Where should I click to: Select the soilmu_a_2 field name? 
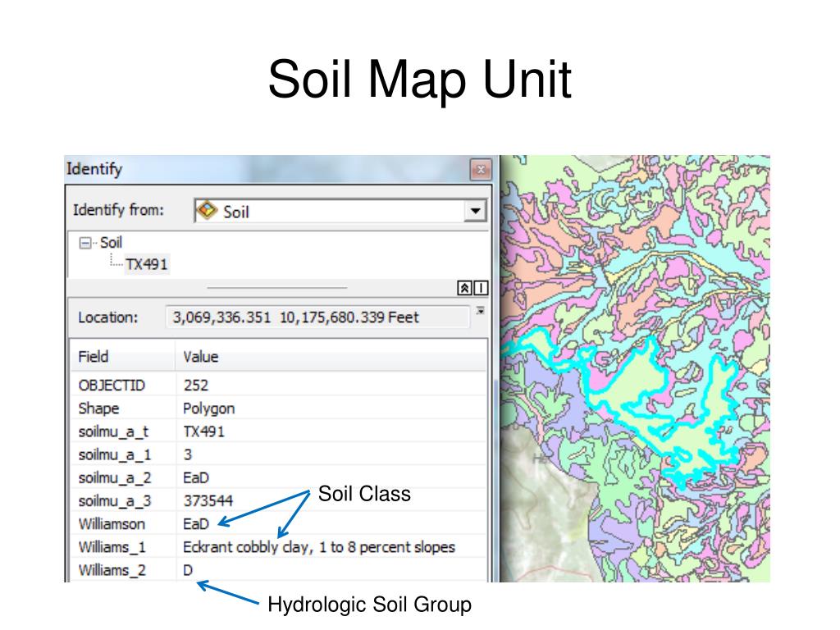pyautogui.click(x=115, y=478)
